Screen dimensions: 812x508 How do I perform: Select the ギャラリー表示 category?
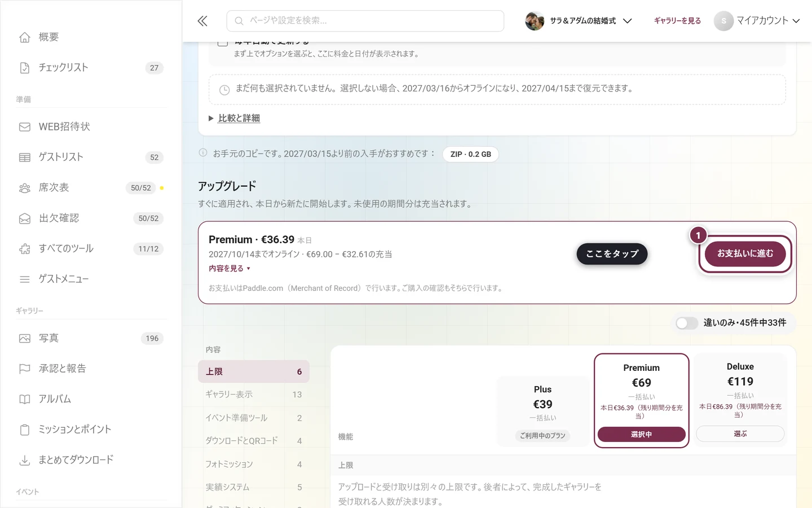254,395
